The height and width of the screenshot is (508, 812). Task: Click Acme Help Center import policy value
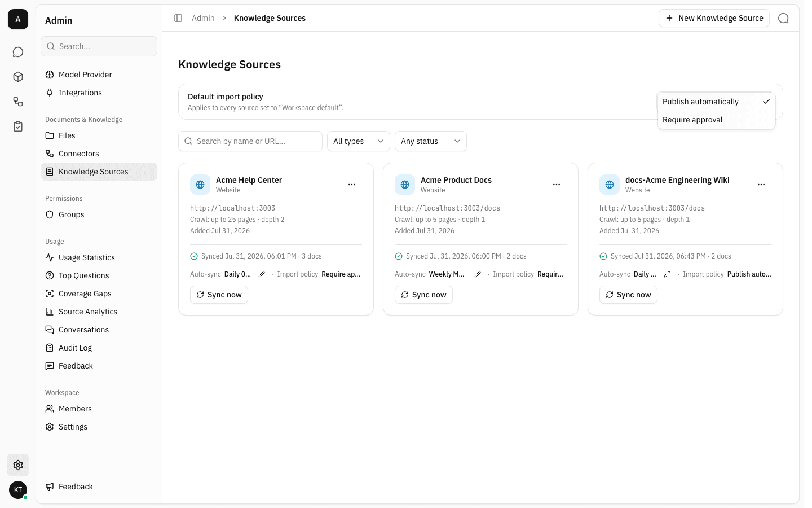tap(341, 274)
